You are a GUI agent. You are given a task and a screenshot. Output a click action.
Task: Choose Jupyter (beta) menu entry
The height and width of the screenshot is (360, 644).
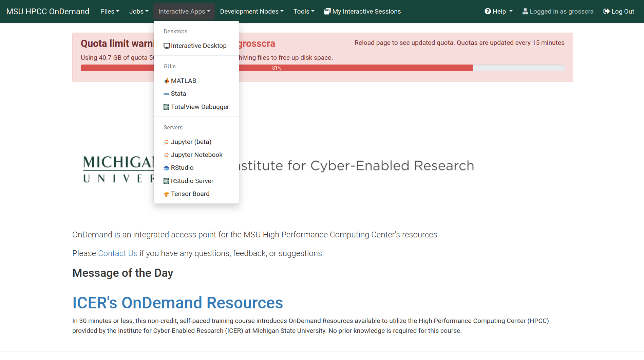pos(196,142)
